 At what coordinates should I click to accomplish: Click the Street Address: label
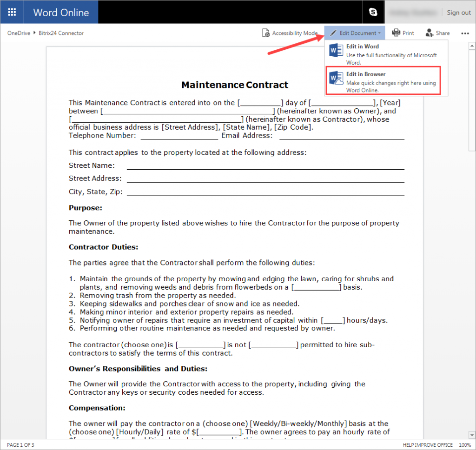[95, 179]
